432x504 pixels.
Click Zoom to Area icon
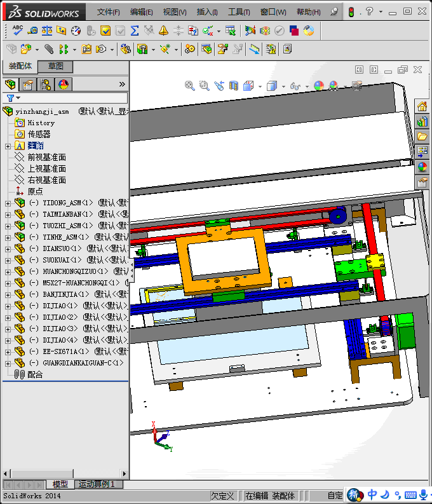(204, 86)
